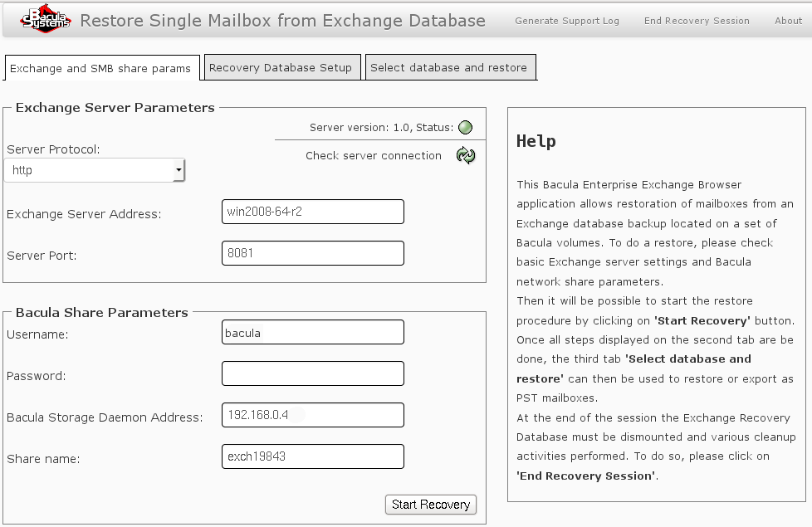Click the 'Share name:' label
This screenshot has width=812, height=527.
[x=43, y=459]
